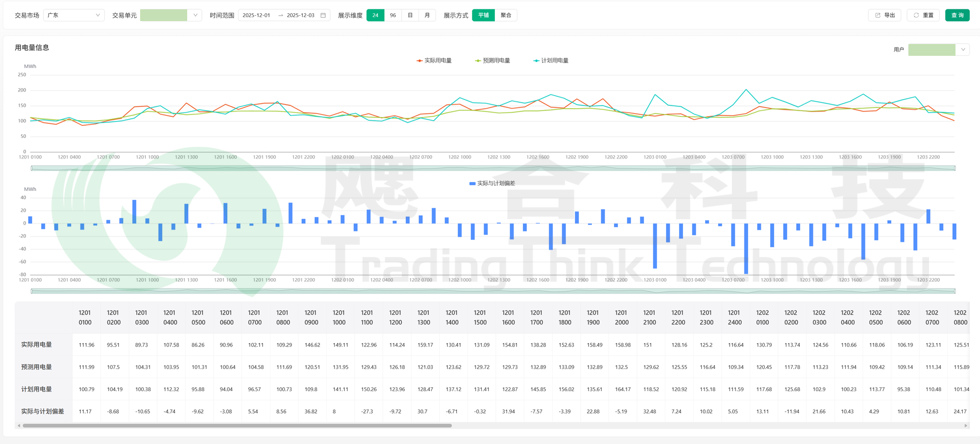
Task: Click the 重置 reset button
Action: (923, 15)
